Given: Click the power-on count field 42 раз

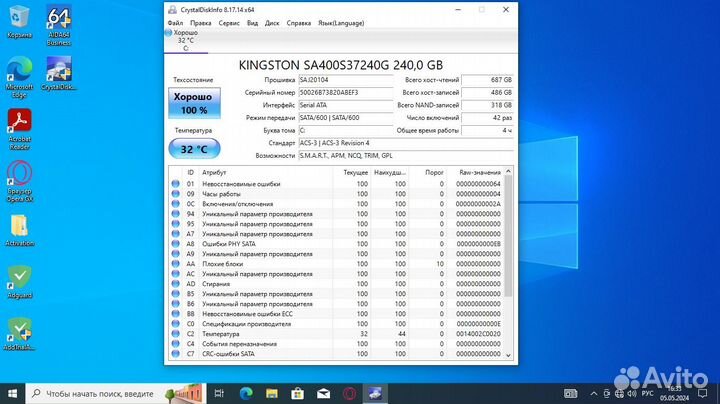Looking at the screenshot, I should (x=487, y=118).
